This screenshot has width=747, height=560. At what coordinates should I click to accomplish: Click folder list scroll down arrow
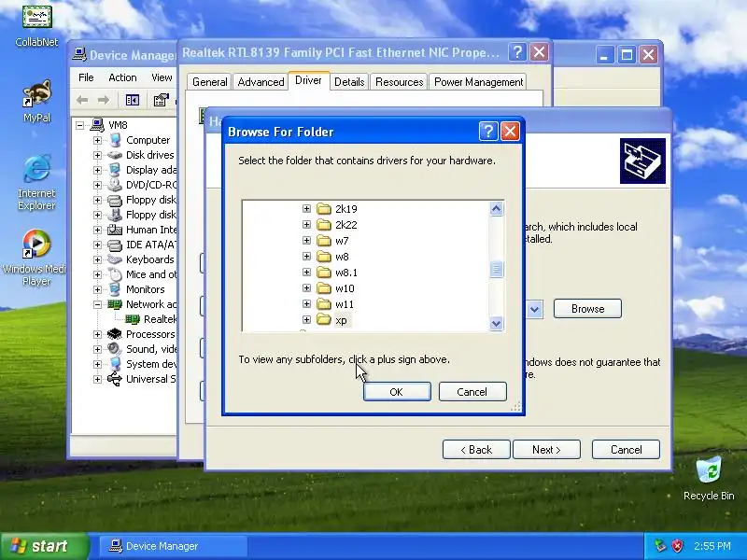pos(496,323)
